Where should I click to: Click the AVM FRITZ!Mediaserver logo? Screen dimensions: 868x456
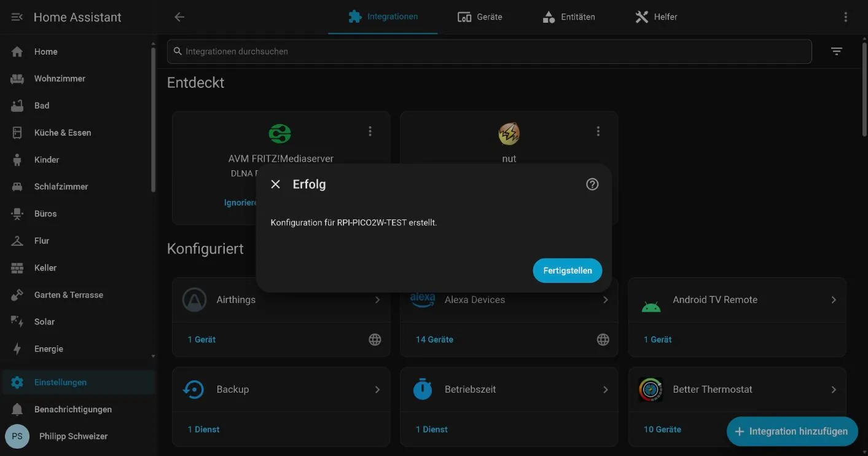click(280, 133)
